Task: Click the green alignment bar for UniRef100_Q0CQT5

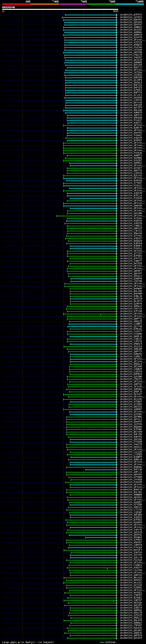Action: [92, 638]
